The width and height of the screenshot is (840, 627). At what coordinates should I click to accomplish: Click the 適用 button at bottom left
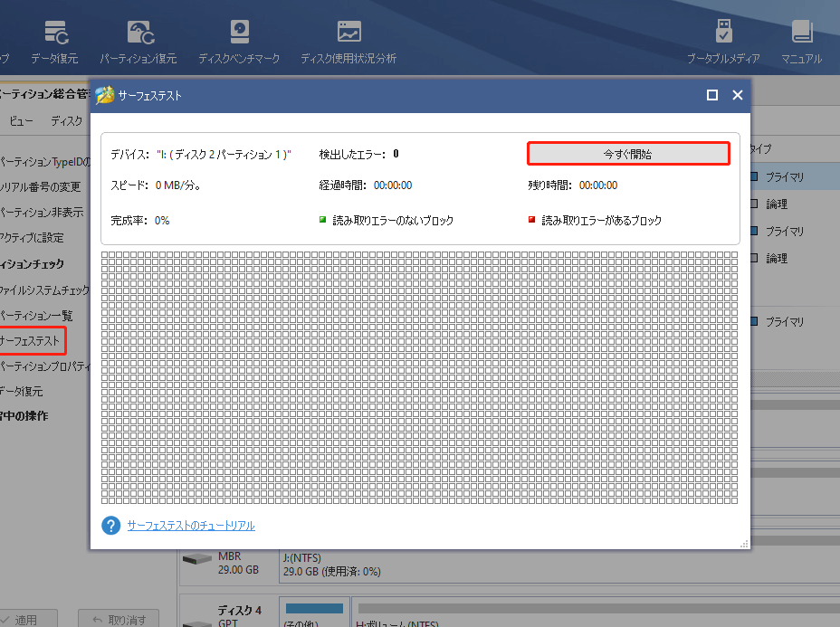27,620
